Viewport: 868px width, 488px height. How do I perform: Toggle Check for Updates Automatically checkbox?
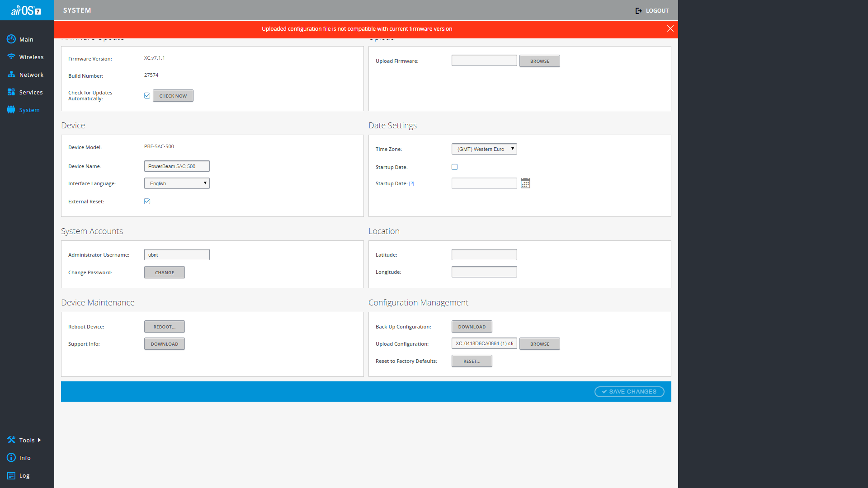pyautogui.click(x=147, y=95)
